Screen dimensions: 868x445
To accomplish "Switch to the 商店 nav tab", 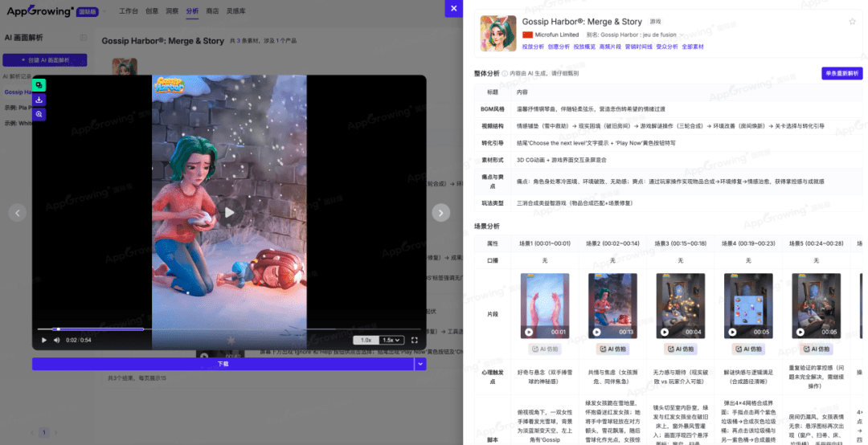I will (x=212, y=11).
